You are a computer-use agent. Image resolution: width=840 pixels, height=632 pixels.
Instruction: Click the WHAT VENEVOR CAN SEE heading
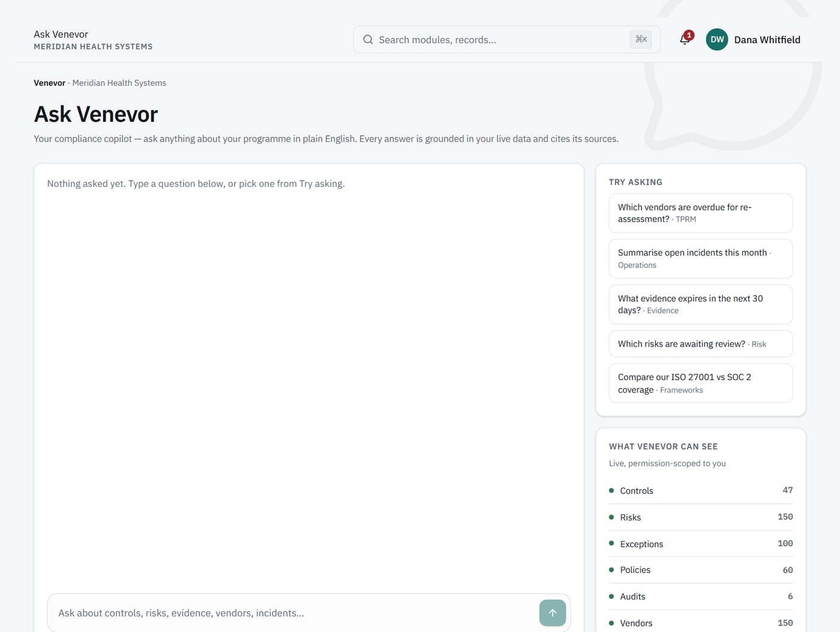coord(663,446)
